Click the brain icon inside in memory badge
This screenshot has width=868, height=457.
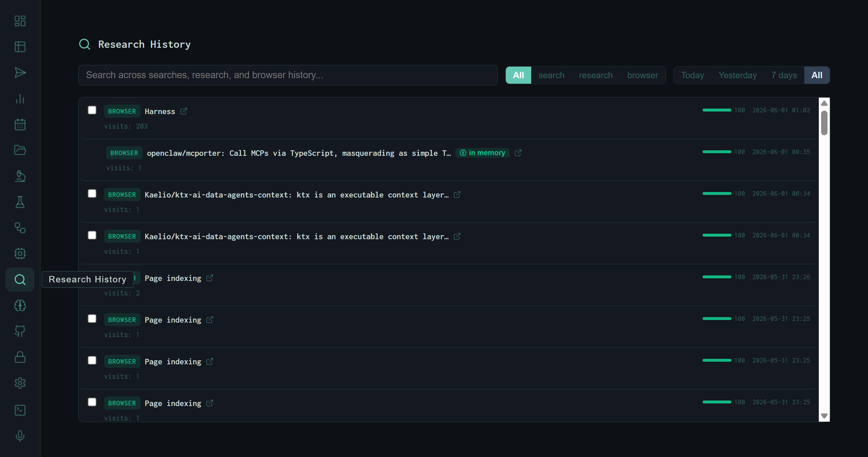click(463, 153)
